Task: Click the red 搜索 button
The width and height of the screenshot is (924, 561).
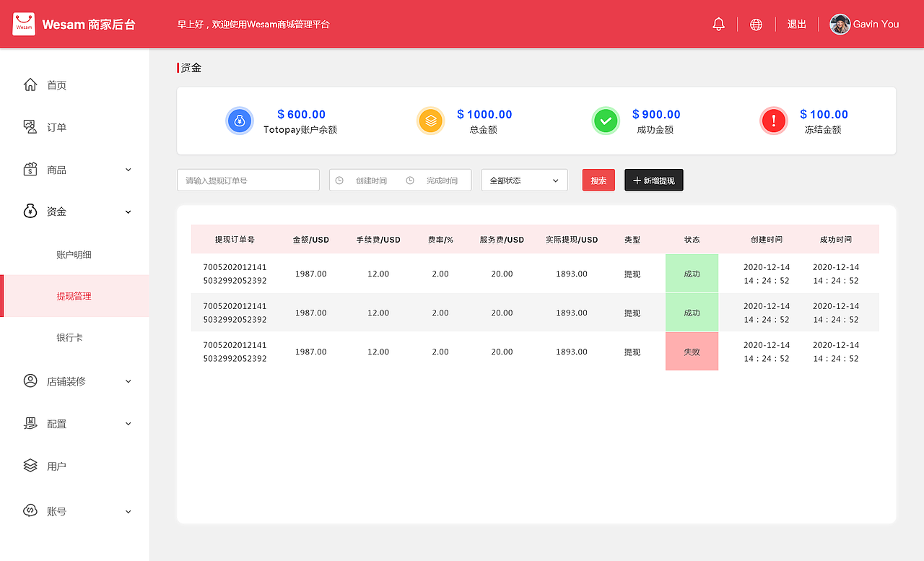Action: pos(598,181)
